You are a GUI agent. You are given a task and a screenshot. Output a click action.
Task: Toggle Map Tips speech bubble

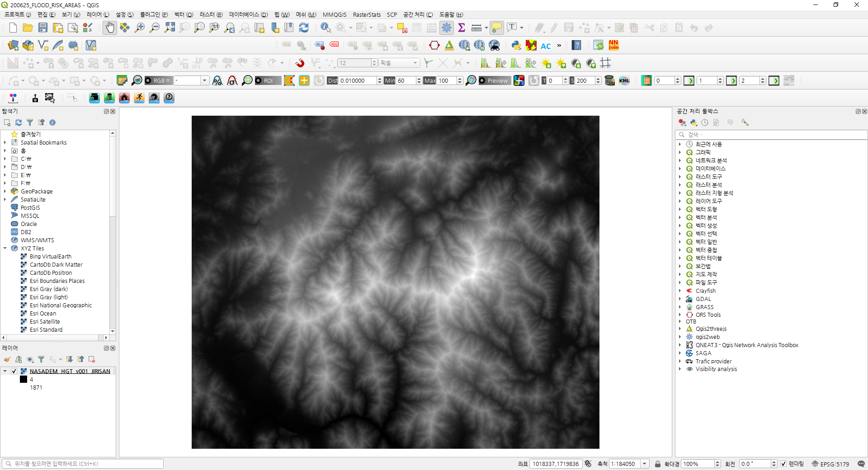(496, 28)
